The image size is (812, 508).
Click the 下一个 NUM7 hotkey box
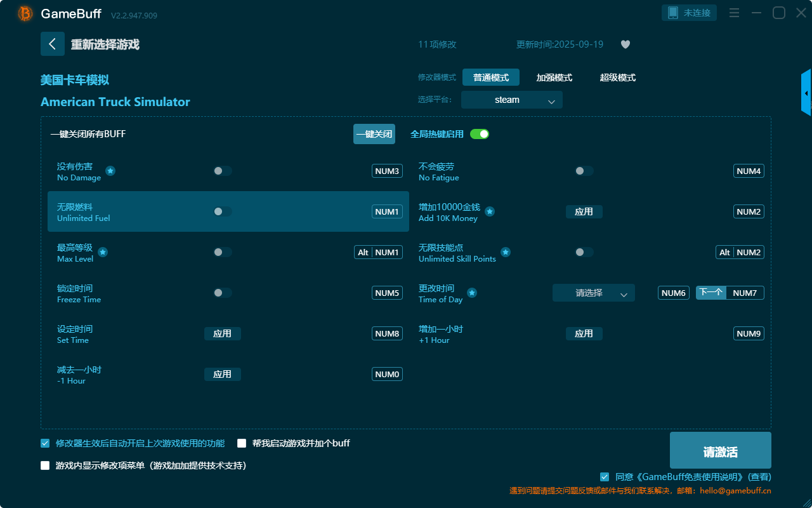(730, 293)
